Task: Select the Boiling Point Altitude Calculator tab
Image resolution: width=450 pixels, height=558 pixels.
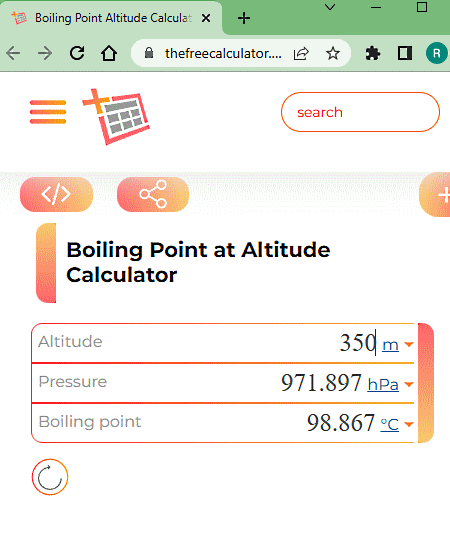Action: click(111, 18)
